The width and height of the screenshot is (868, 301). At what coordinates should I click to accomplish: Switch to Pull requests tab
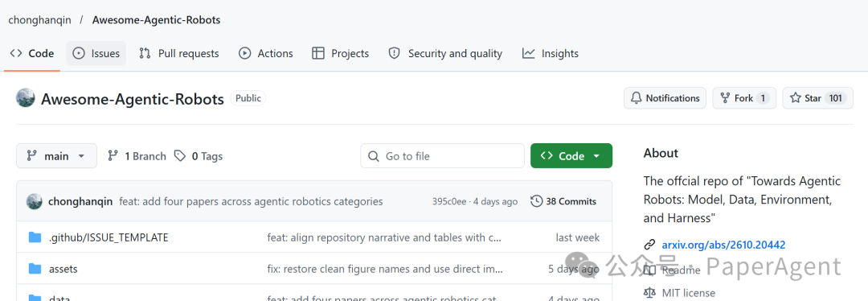(x=178, y=54)
